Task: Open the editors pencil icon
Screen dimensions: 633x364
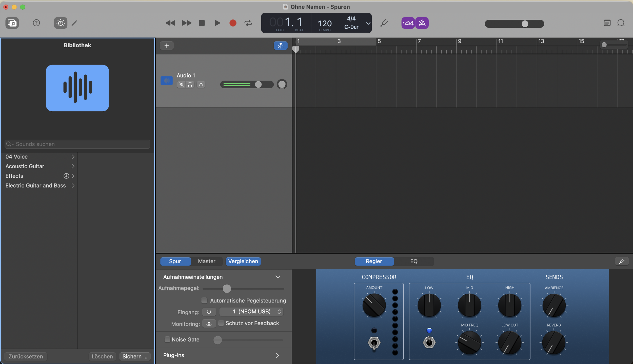Action: tap(74, 23)
